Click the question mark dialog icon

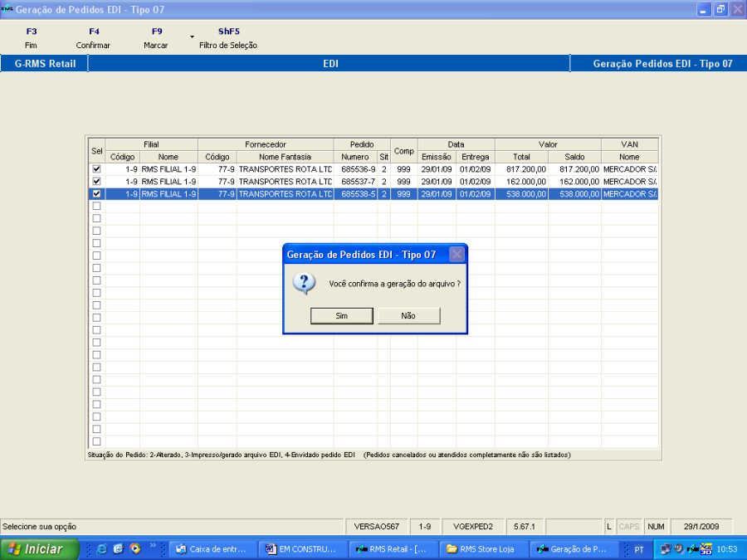tap(305, 284)
